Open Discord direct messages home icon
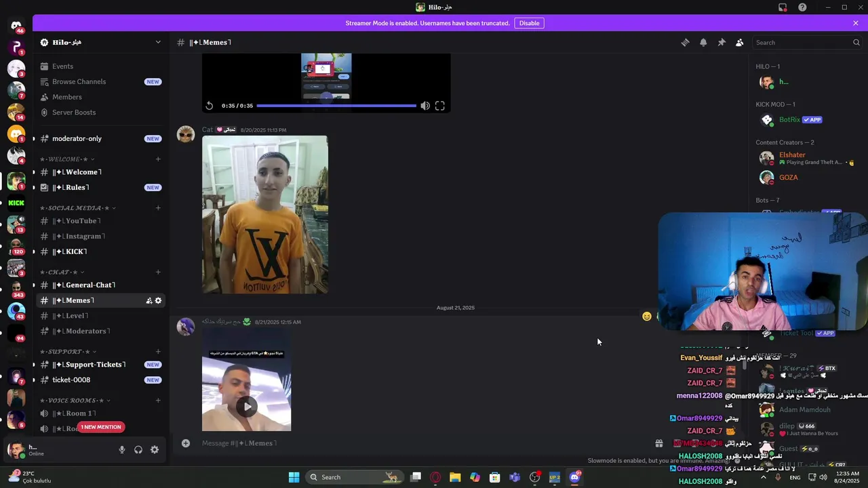Screen dimensions: 868x488 [16, 26]
